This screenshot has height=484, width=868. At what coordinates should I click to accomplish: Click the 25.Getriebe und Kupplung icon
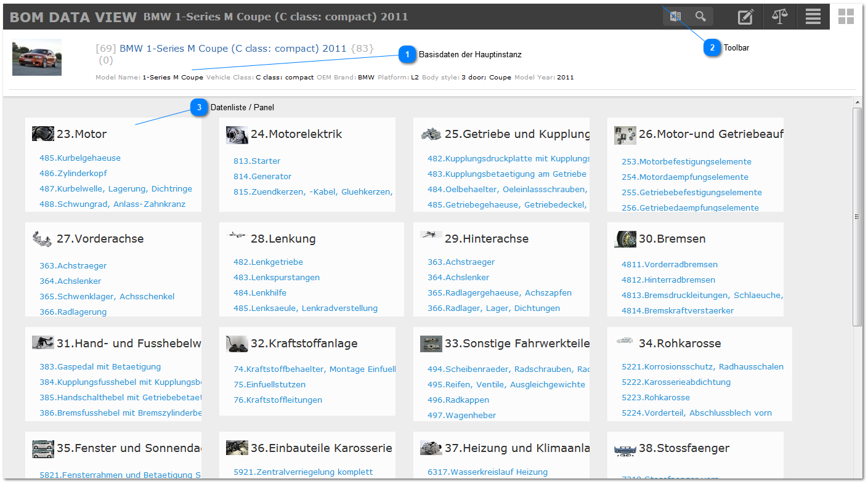[431, 134]
